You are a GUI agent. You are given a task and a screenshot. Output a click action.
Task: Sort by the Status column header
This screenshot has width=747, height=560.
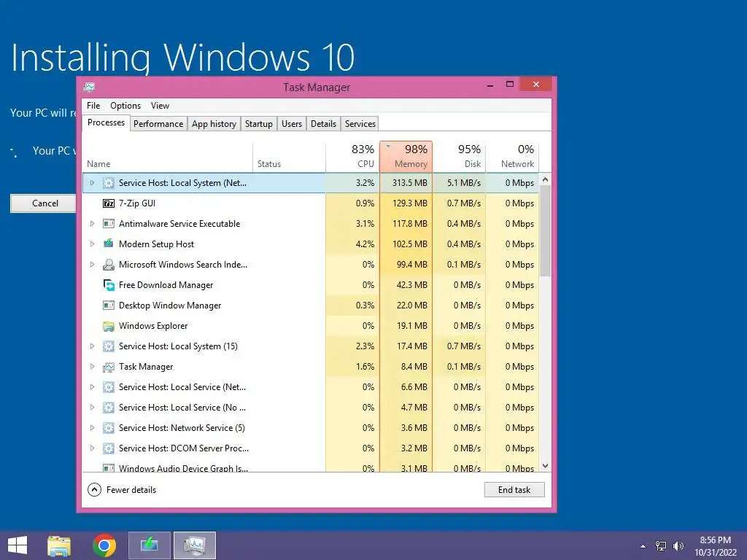(x=289, y=156)
